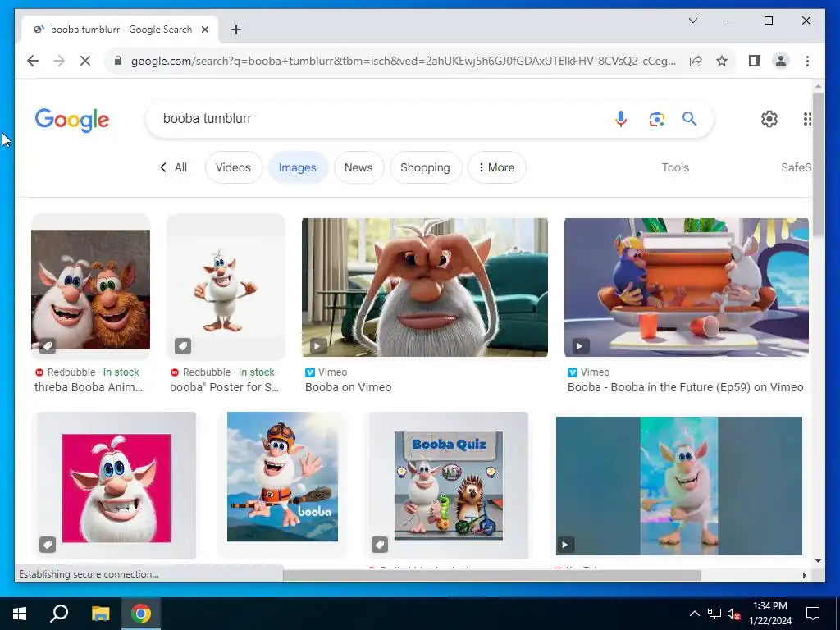840x630 pixels.
Task: Click the muted volume tray icon
Action: click(x=734, y=614)
